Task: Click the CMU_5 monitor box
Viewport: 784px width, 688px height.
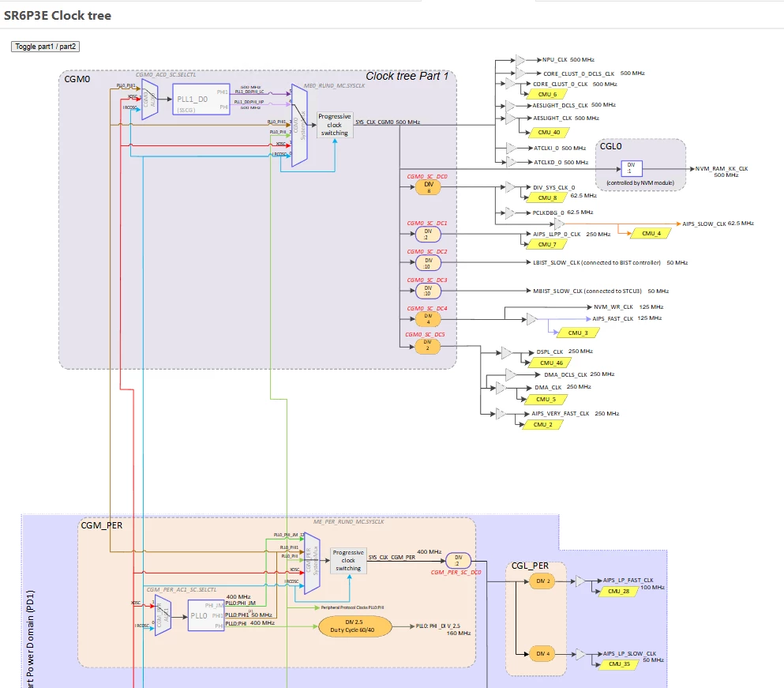Action: coord(546,399)
